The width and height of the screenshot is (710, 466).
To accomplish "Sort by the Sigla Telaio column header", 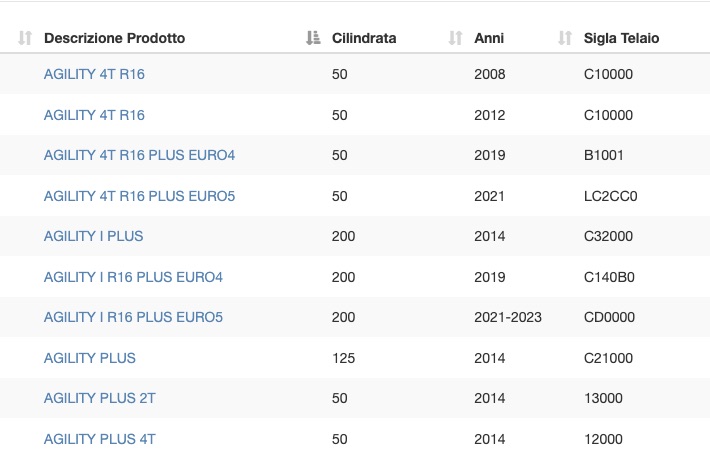I will [x=621, y=38].
